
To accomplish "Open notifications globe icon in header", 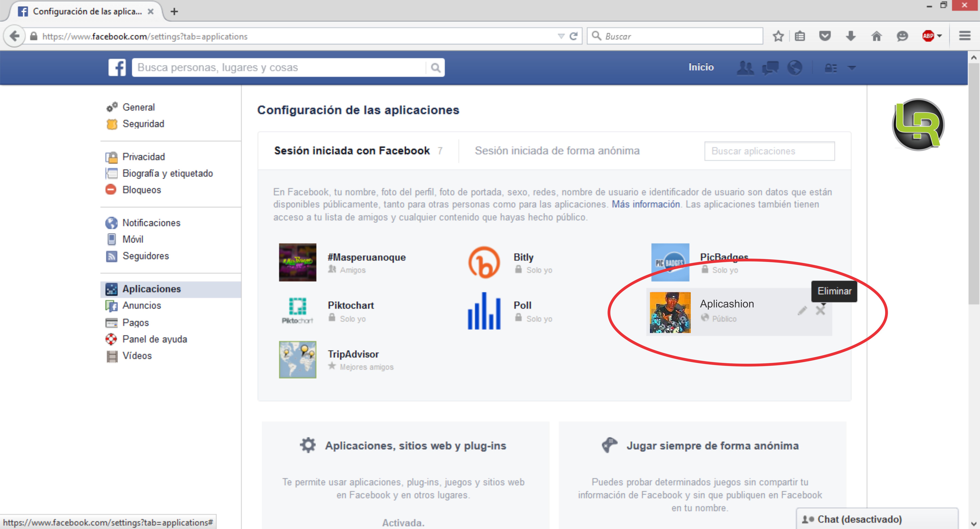I will 795,68.
